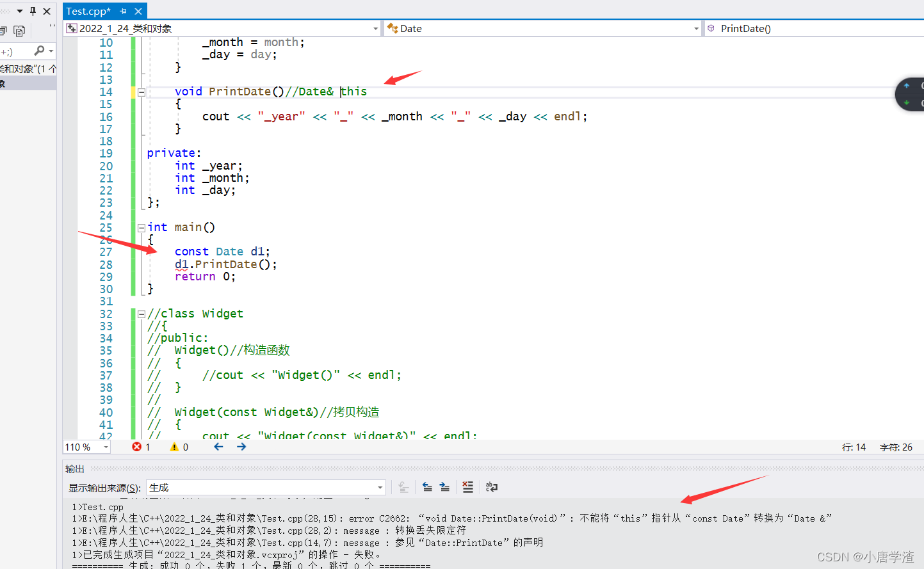The width and height of the screenshot is (924, 569).
Task: Click the up arrow on dark floating widget
Action: [906, 85]
